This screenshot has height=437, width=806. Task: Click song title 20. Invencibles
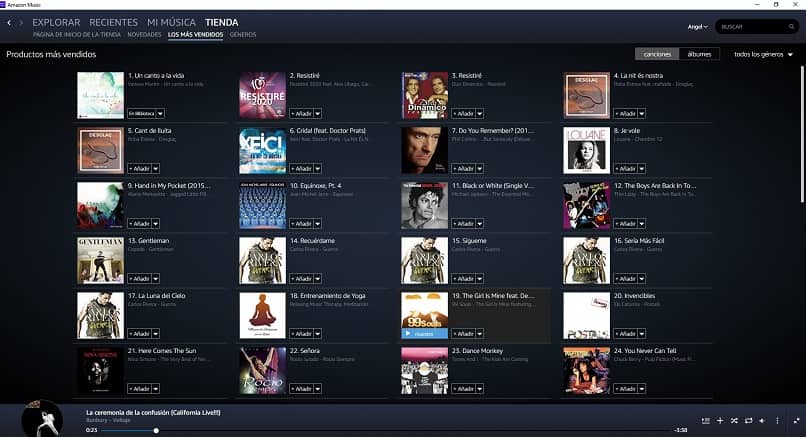tap(634, 296)
